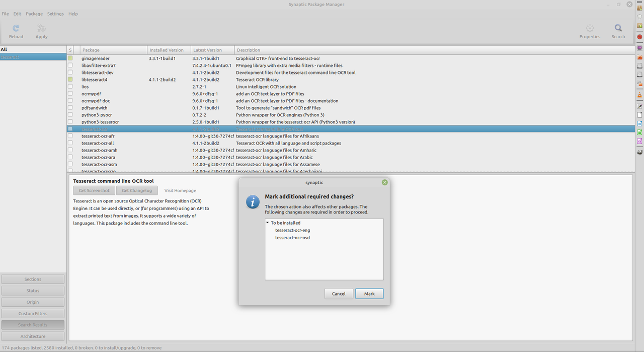The image size is (644, 352).
Task: Click the Reload toolbar icon
Action: (16, 28)
